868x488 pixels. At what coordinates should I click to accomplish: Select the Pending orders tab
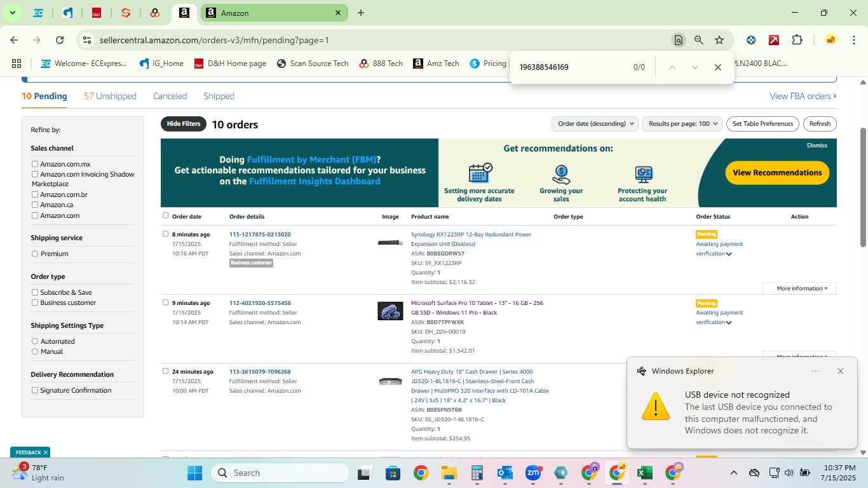click(44, 96)
